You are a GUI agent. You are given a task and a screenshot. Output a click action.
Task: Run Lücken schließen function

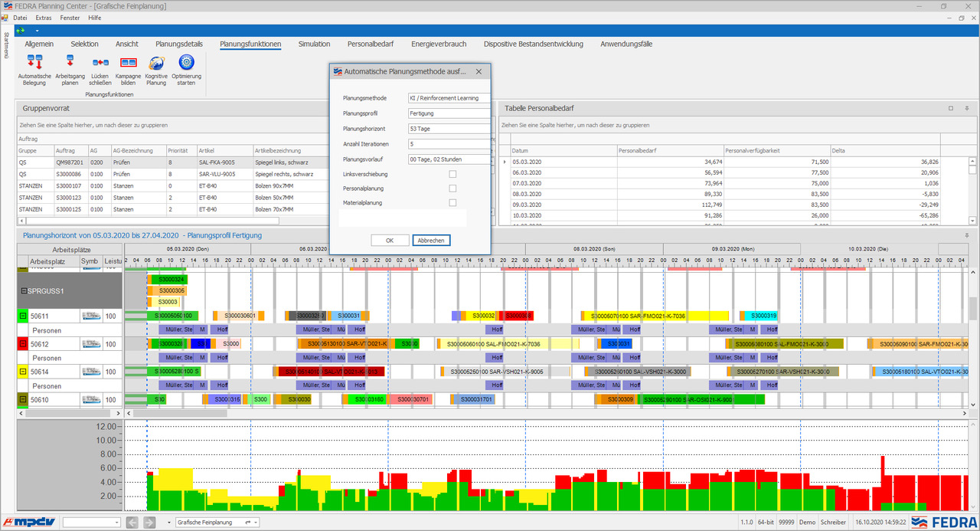pyautogui.click(x=100, y=69)
